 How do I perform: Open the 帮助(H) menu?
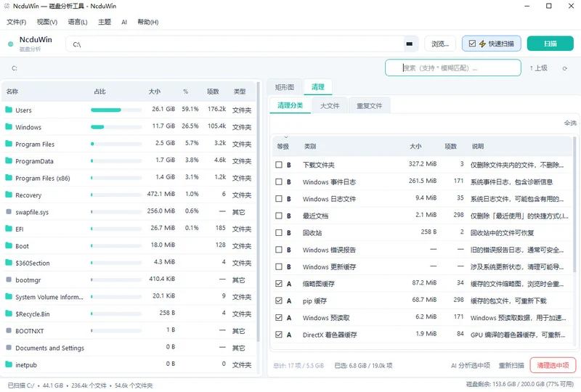148,23
